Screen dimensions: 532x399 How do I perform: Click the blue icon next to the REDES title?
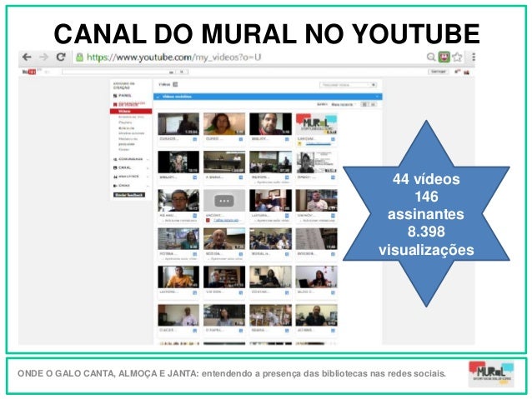[287, 177]
